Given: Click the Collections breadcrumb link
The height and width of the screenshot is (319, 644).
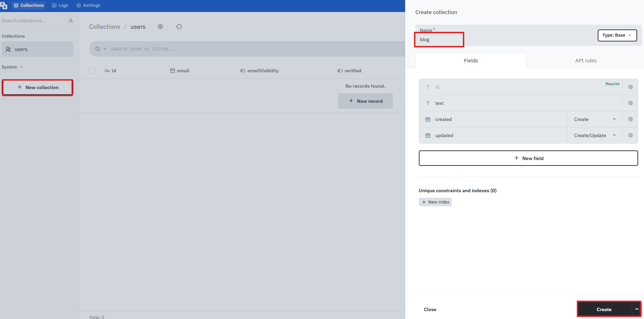Looking at the screenshot, I should tap(105, 27).
